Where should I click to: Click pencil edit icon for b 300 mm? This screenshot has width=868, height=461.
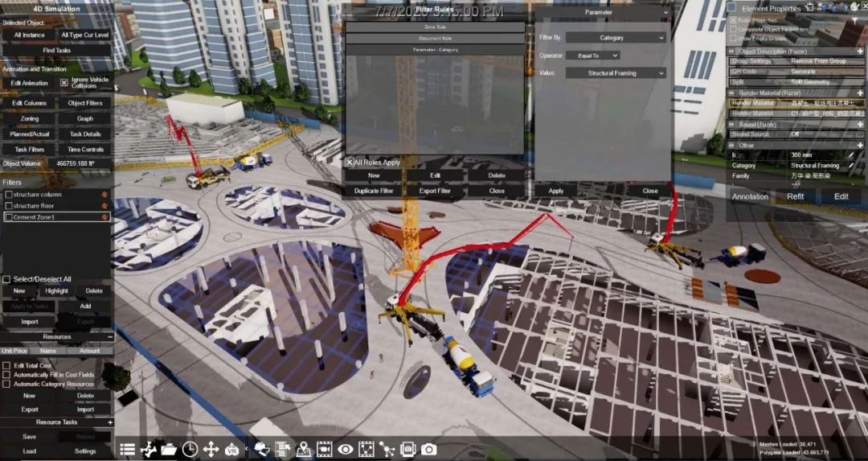pos(851,155)
